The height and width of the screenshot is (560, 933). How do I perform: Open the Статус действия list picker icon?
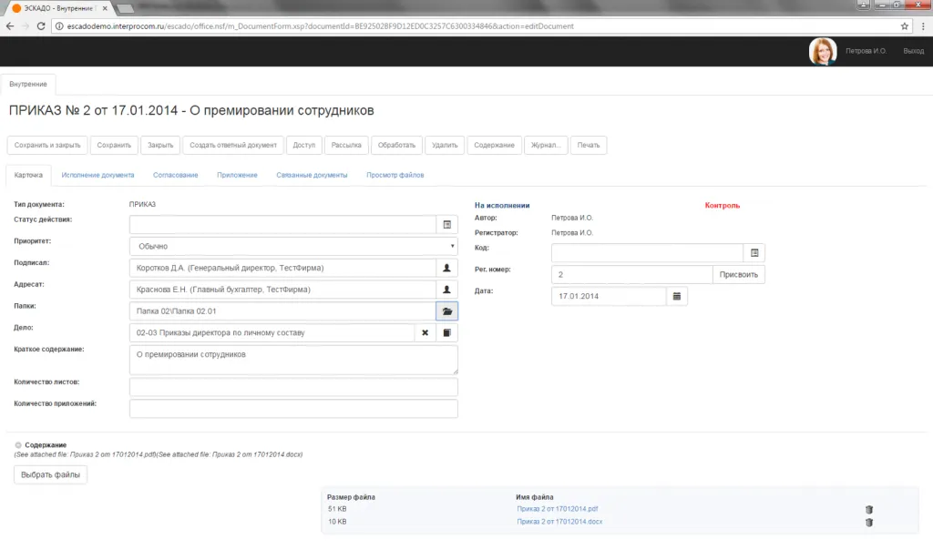point(446,224)
